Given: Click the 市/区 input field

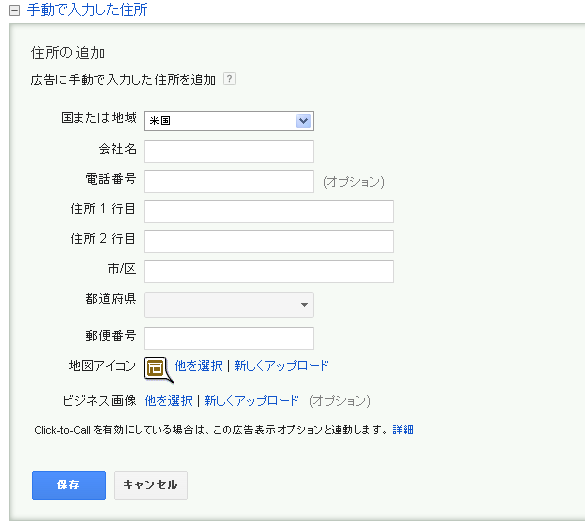Looking at the screenshot, I should [269, 271].
